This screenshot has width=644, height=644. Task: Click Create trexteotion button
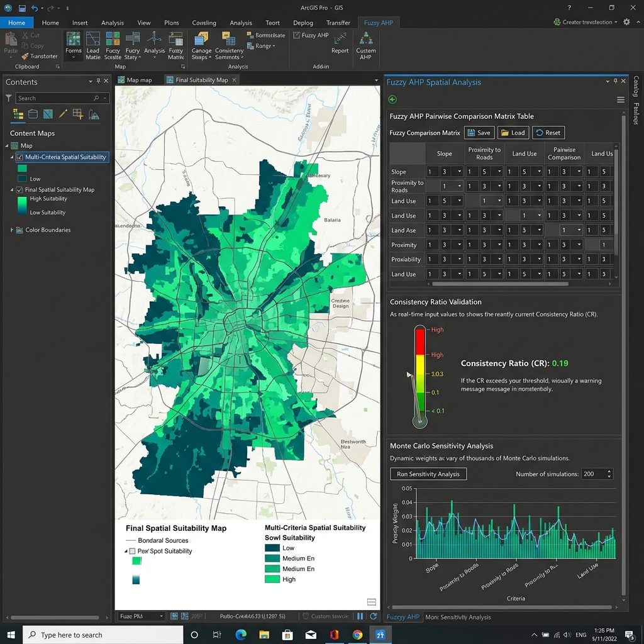pyautogui.click(x=586, y=22)
